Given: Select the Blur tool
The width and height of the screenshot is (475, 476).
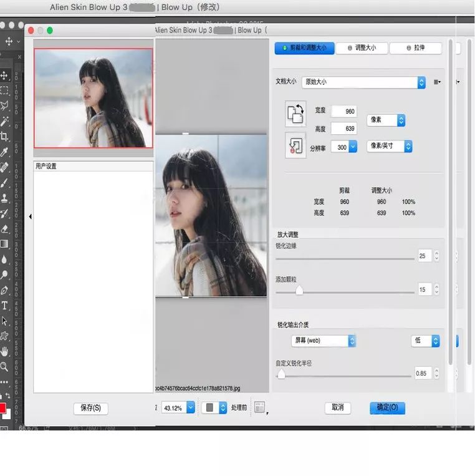Looking at the screenshot, I should pyautogui.click(x=4, y=260).
